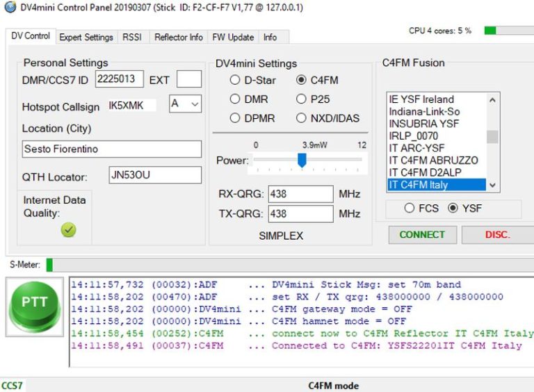The height and width of the screenshot is (392, 534).
Task: Click the QTH Locator field JN53OU
Action: tap(155, 175)
